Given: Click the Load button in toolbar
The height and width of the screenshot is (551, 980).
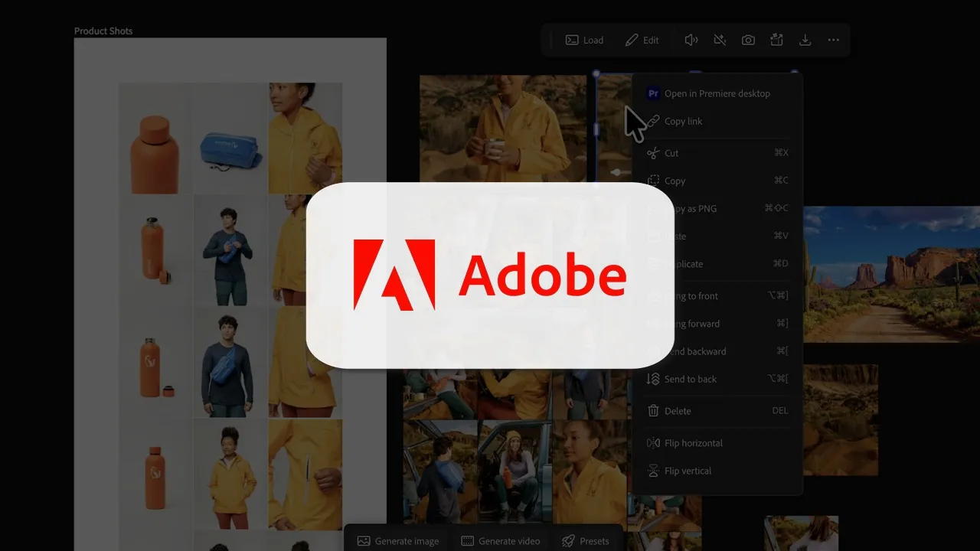Looking at the screenshot, I should point(585,40).
